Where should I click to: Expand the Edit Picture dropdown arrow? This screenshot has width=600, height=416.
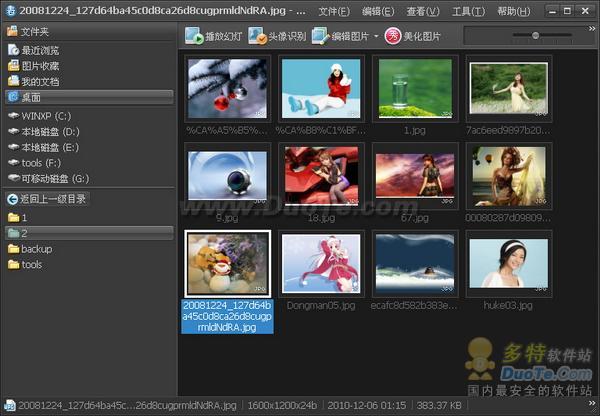pos(376,36)
